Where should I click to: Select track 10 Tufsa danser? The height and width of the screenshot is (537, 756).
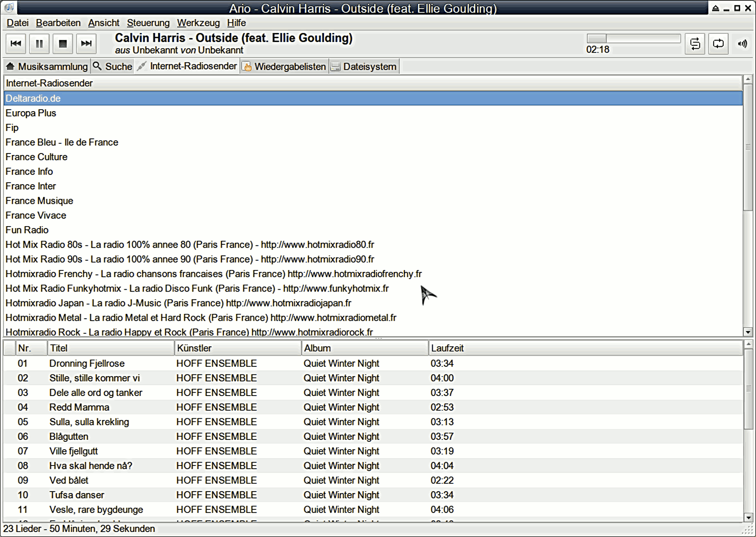click(373, 495)
